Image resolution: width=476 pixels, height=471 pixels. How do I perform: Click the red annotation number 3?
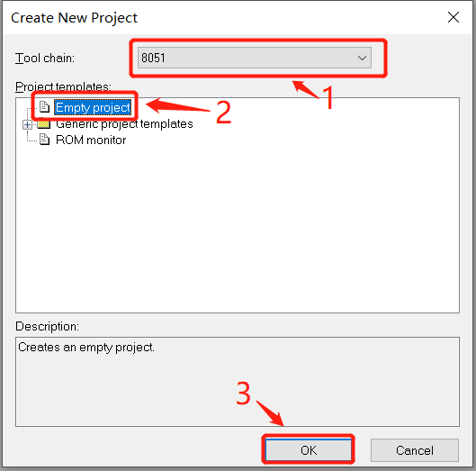[x=244, y=394]
